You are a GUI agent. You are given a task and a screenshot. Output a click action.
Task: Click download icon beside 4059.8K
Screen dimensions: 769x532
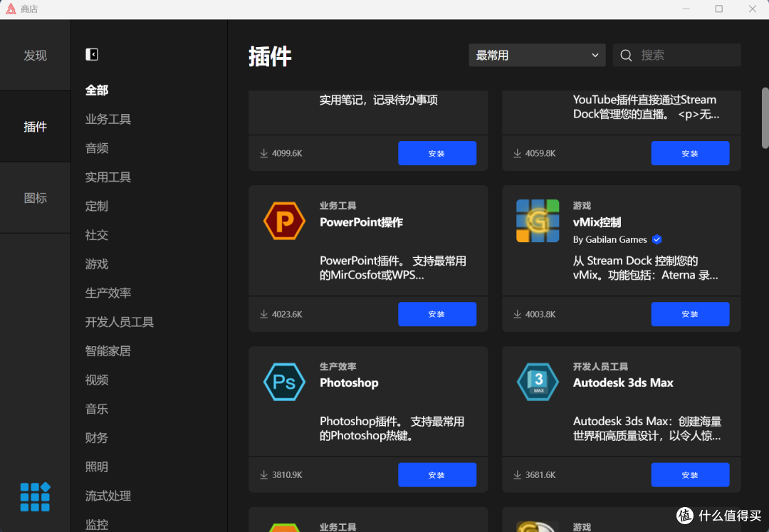pos(517,153)
